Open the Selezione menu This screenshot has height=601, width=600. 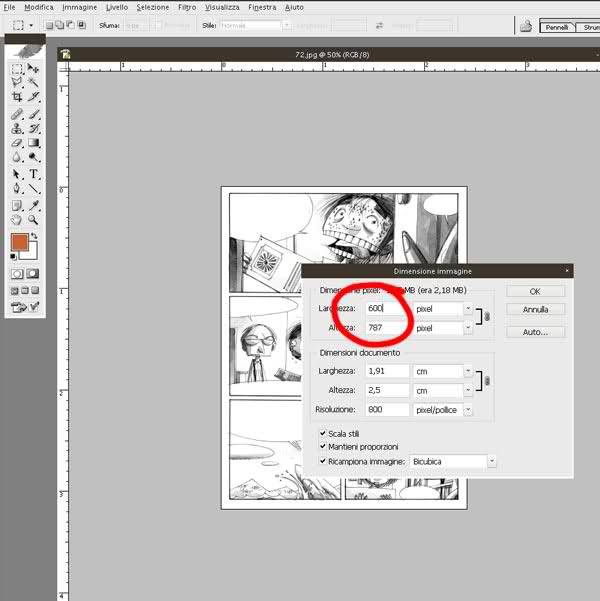click(x=153, y=7)
